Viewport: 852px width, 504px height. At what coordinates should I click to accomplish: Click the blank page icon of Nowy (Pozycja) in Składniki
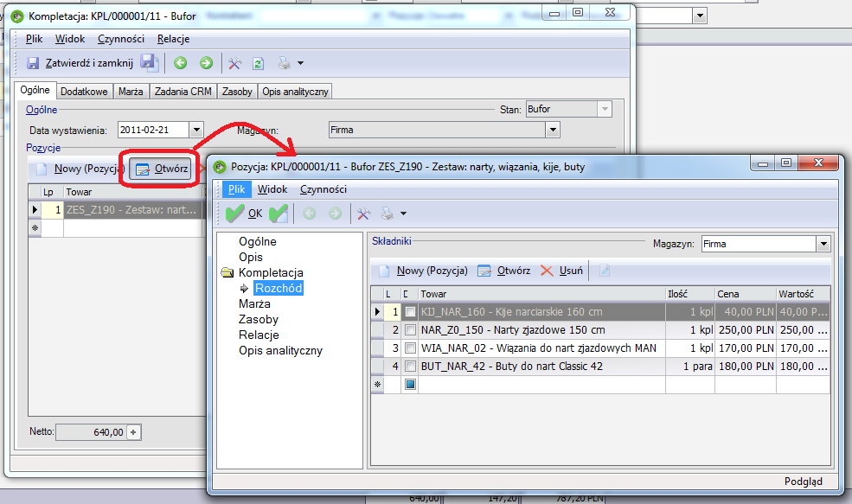(384, 271)
